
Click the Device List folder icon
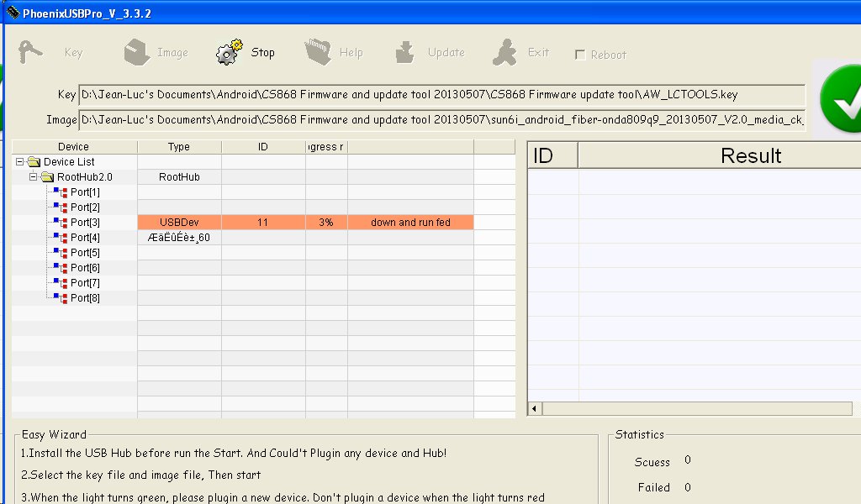pyautogui.click(x=34, y=162)
